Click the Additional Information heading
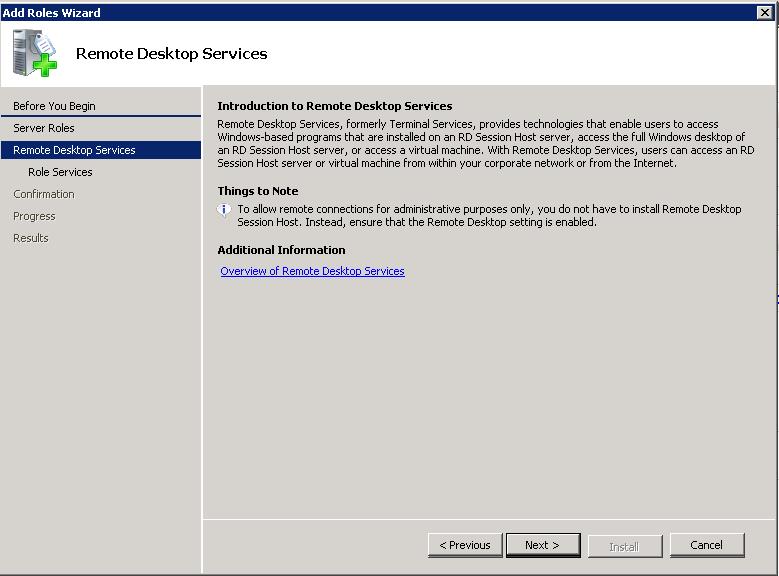This screenshot has width=779, height=576. pyautogui.click(x=282, y=250)
